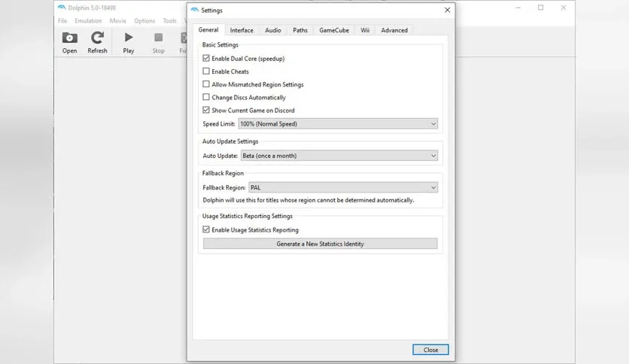This screenshot has height=364, width=629.
Task: Open the Movie menu
Action: point(118,21)
